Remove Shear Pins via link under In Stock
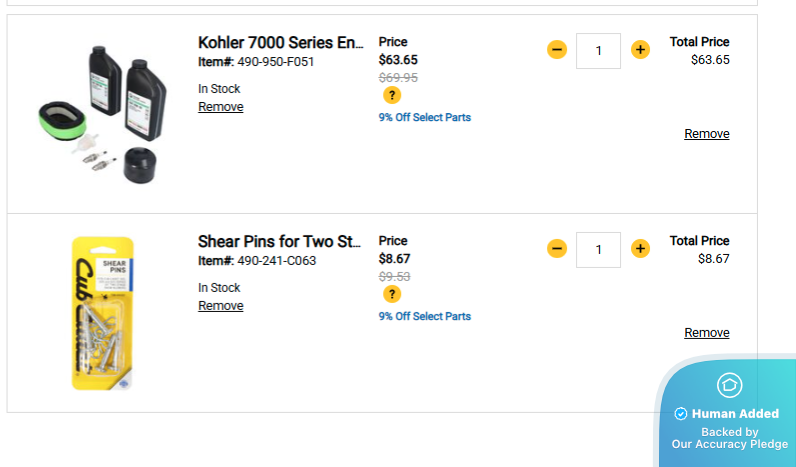This screenshot has height=467, width=796. pyautogui.click(x=220, y=306)
